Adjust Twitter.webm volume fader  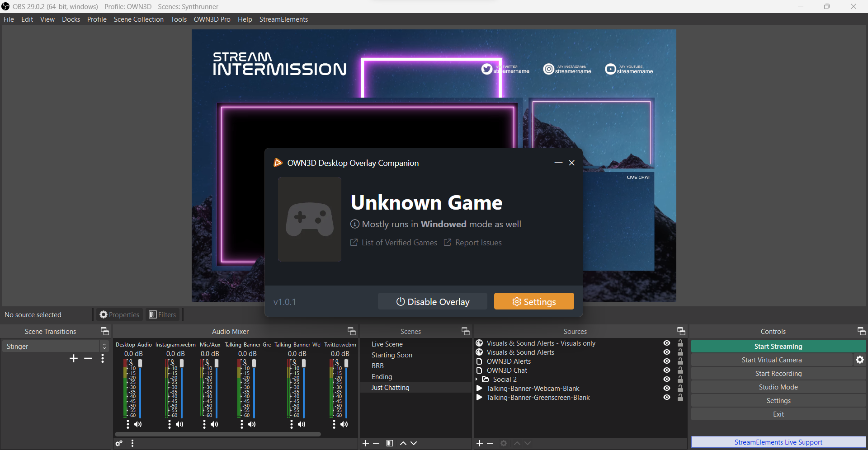tap(346, 364)
